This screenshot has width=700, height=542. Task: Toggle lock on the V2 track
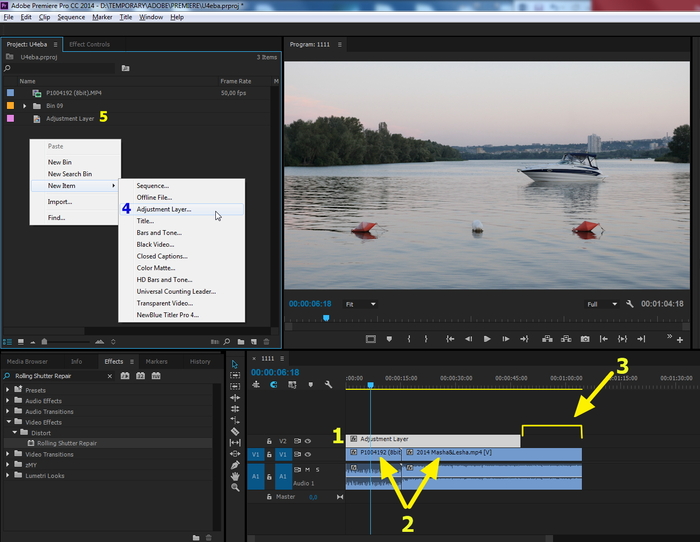tap(270, 440)
